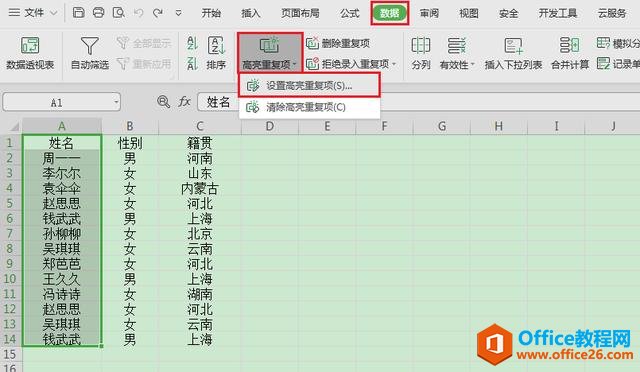Select row 7 header
This screenshot has width=640, height=372.
pos(10,234)
